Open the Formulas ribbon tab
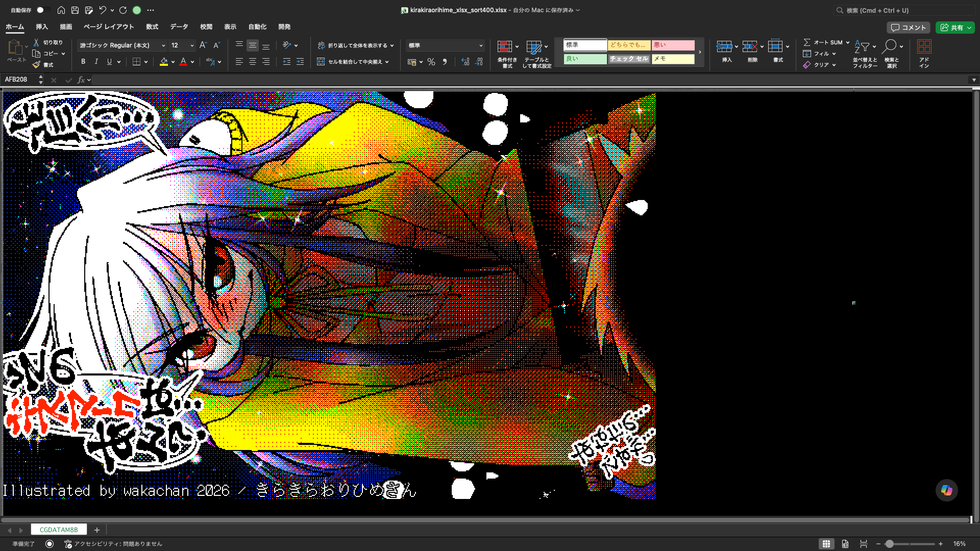This screenshot has height=551, width=980. tap(152, 27)
